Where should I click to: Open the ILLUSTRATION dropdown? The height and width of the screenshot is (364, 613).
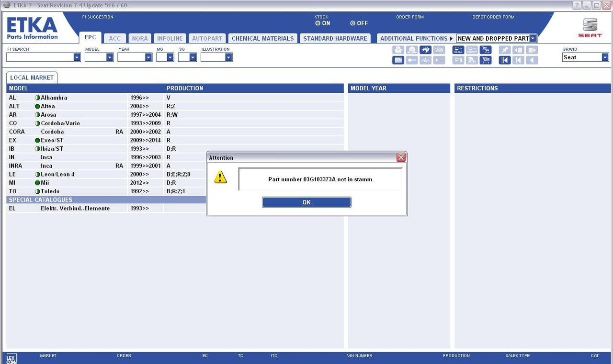(x=228, y=57)
